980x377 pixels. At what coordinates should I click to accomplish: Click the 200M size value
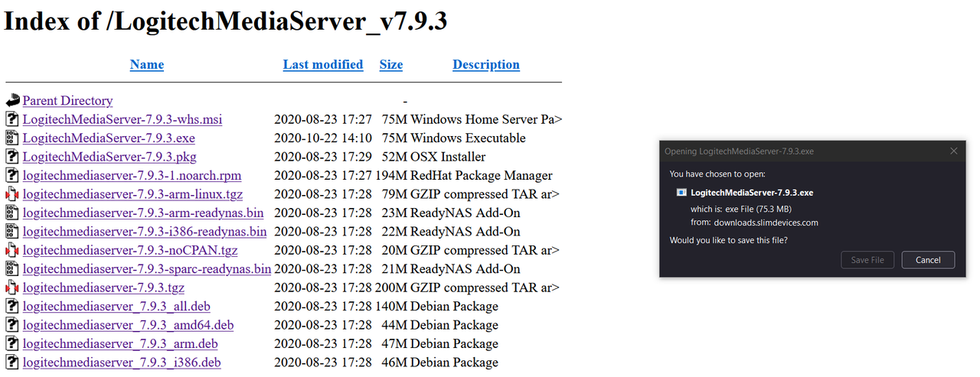point(391,288)
